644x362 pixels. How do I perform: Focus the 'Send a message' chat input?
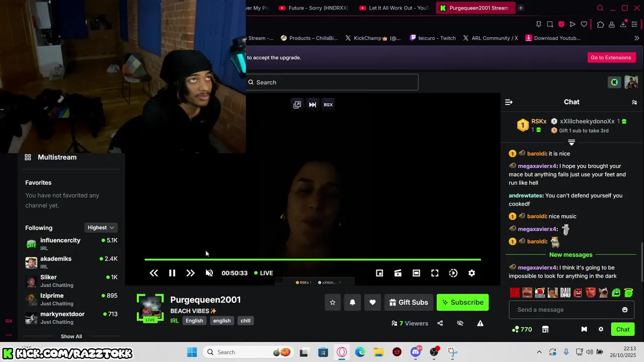[571, 310]
